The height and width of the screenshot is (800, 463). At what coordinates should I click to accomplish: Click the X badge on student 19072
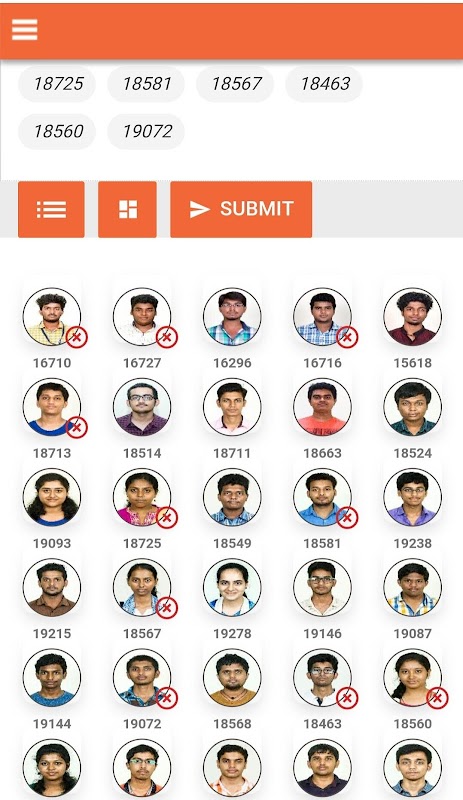tap(167, 698)
